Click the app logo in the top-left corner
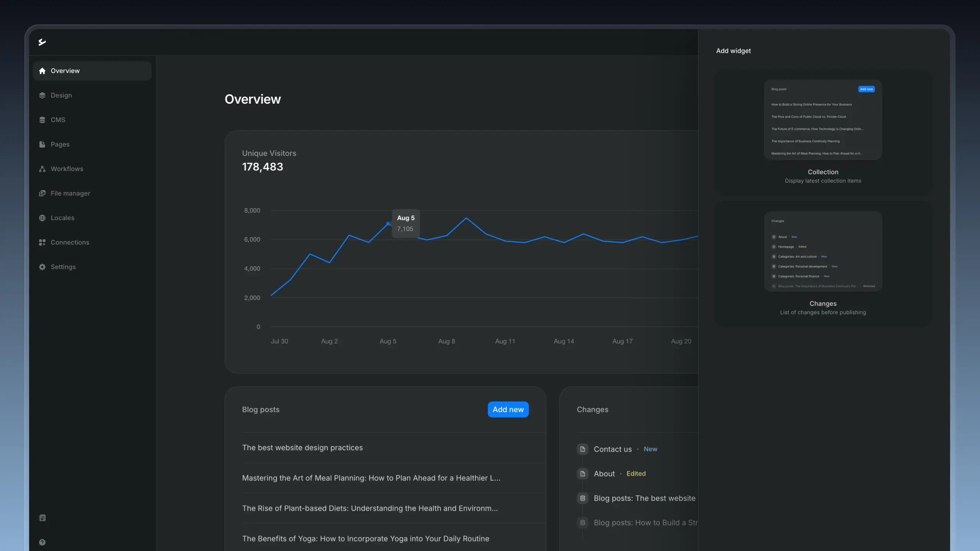The height and width of the screenshot is (551, 980). tap(42, 42)
